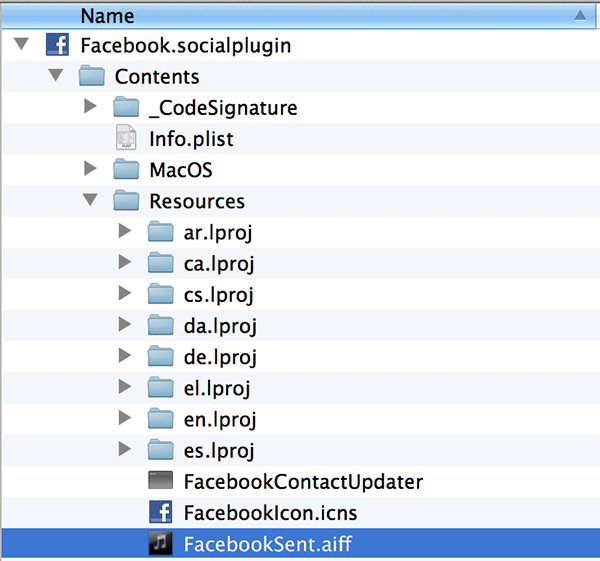Click the Facebook.socialplugin bundle icon

(x=57, y=44)
